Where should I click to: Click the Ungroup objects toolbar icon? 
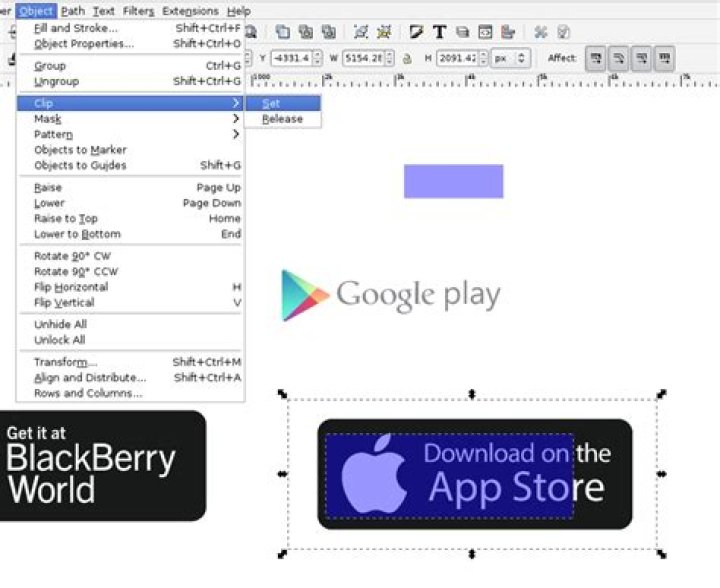(384, 32)
